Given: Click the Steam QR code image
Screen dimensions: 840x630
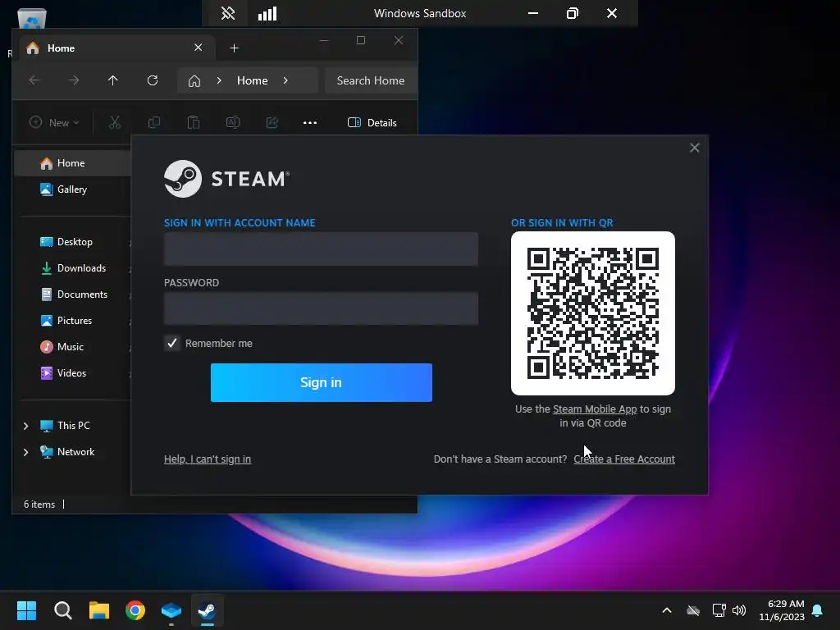Looking at the screenshot, I should point(593,313).
